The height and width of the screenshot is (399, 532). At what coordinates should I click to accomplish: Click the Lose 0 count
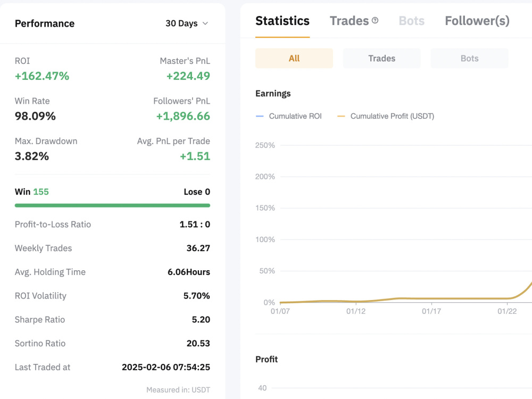197,192
